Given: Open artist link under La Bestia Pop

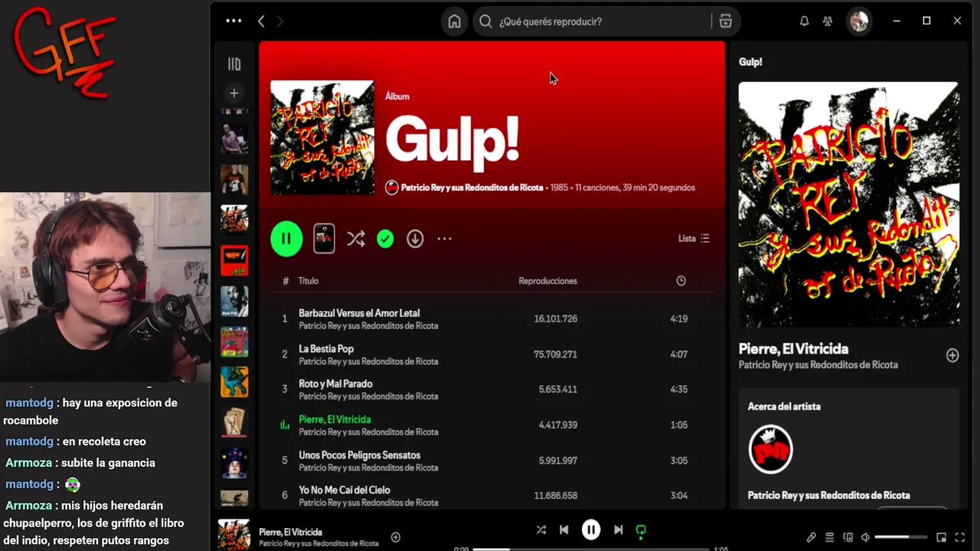Looking at the screenshot, I should coord(368,361).
